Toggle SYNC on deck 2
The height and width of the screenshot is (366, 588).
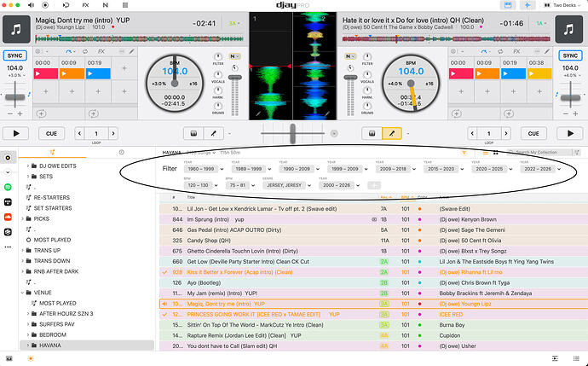tap(570, 55)
